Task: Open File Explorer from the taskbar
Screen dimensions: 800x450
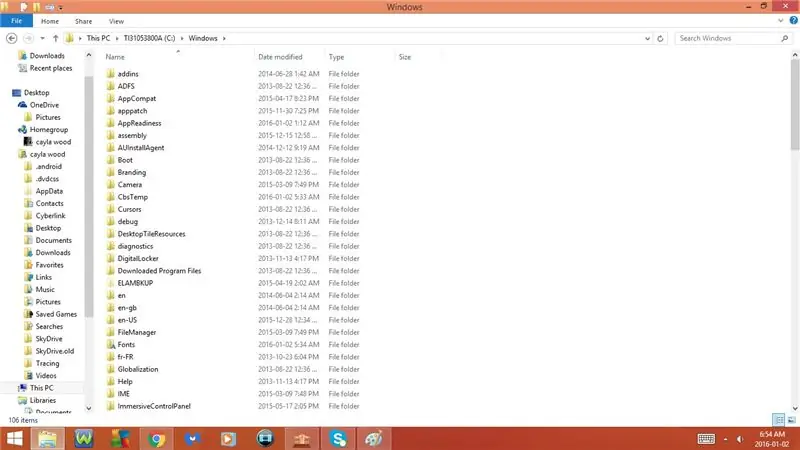Action: (47, 439)
